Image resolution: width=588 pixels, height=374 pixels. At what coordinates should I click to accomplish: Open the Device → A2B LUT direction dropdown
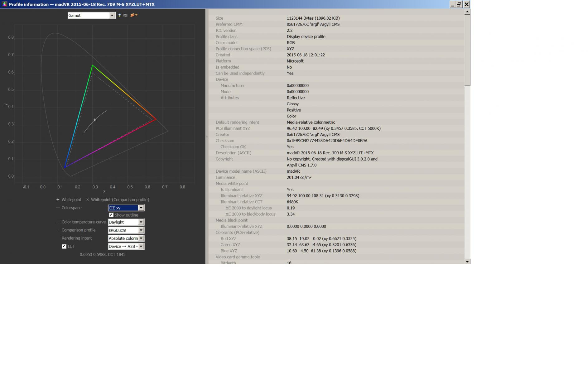point(141,247)
